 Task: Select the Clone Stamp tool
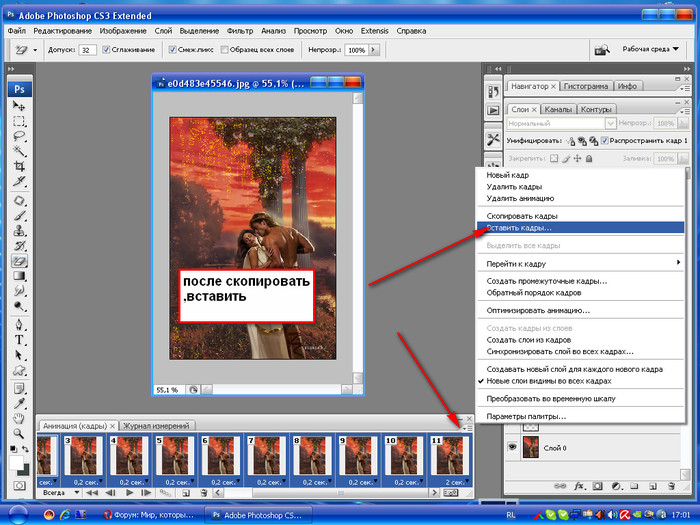coord(19,231)
